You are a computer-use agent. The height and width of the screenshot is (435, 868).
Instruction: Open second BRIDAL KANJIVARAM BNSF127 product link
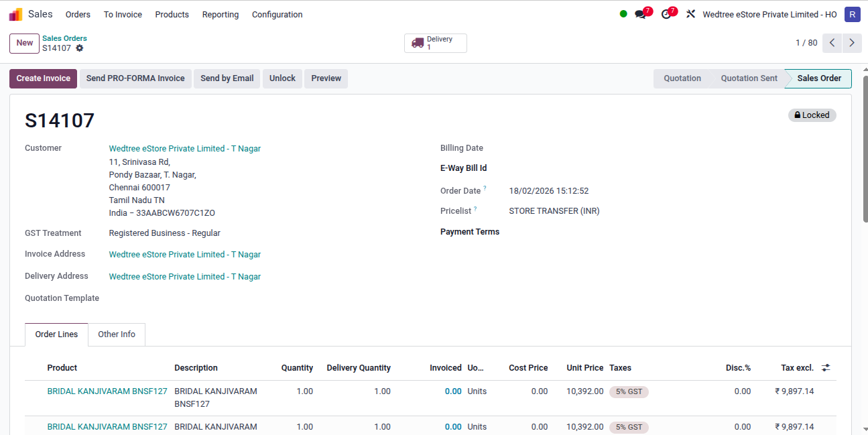pyautogui.click(x=107, y=427)
